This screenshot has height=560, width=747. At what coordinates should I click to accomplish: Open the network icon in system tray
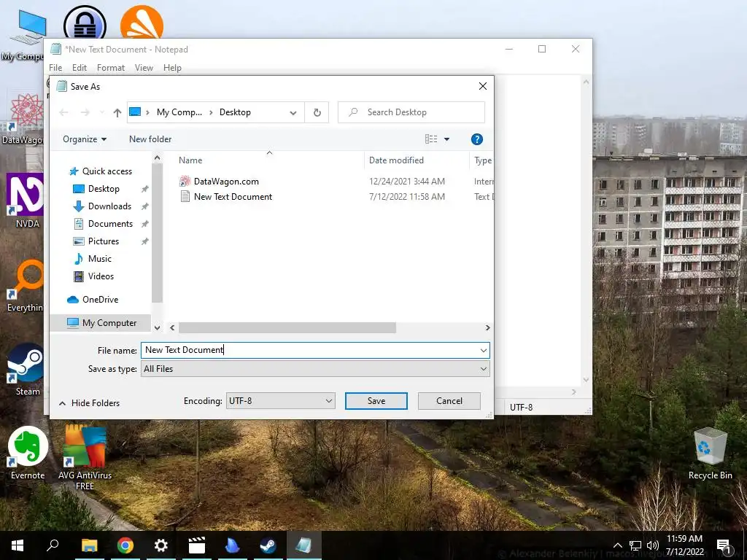pos(635,545)
